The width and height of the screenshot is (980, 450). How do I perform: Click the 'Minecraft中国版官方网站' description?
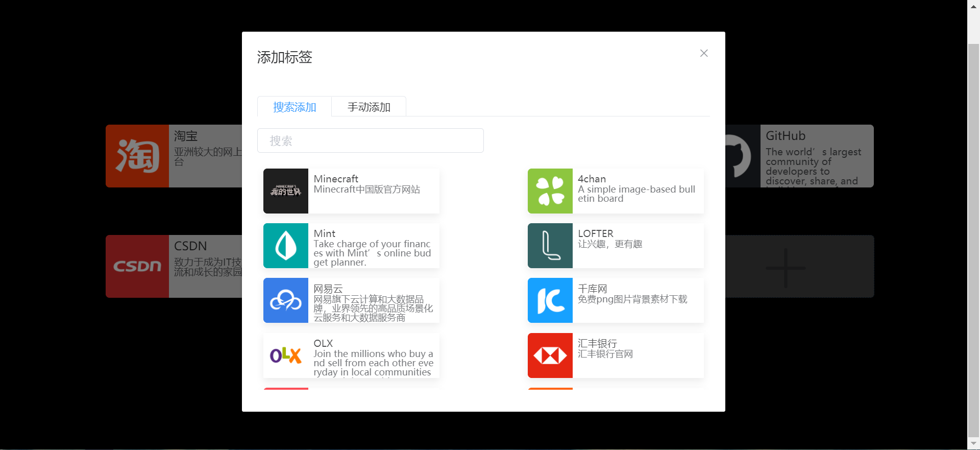pos(367,190)
